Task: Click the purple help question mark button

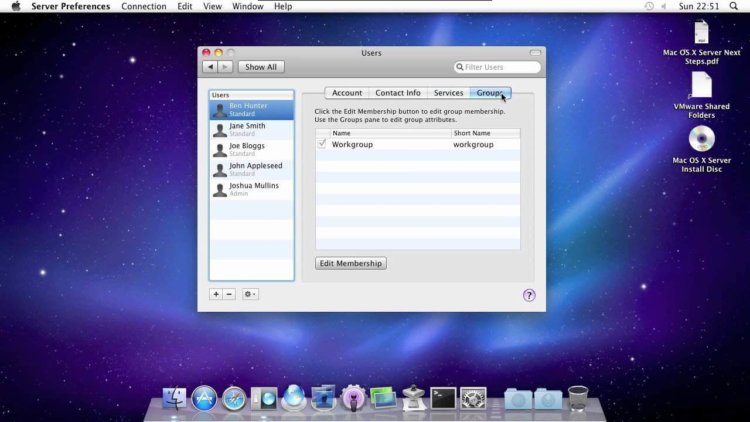Action: point(529,295)
